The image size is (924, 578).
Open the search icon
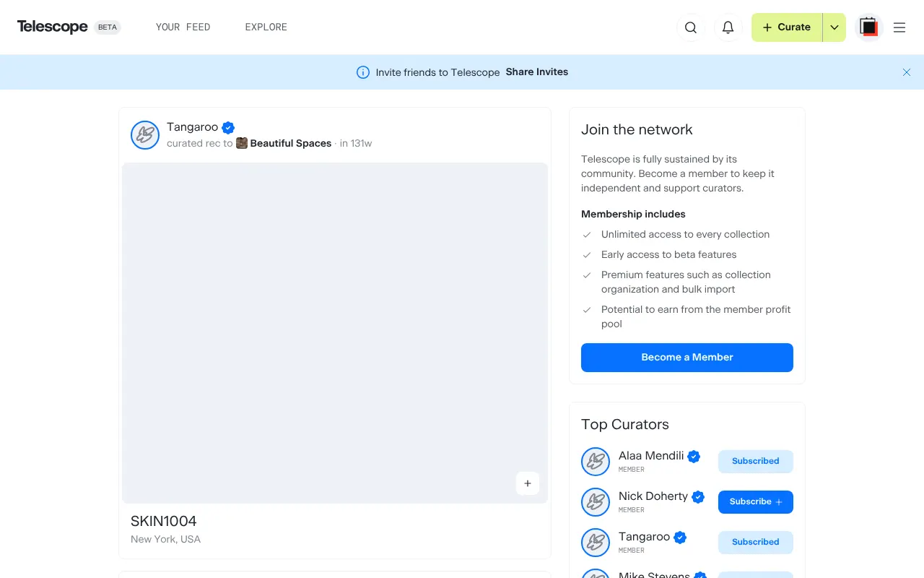(x=691, y=27)
